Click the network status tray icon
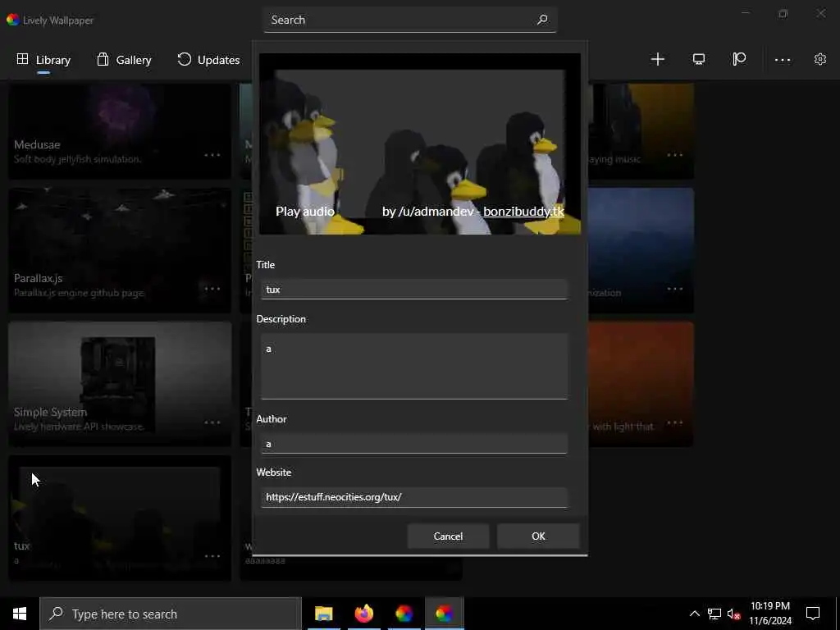 coord(714,614)
